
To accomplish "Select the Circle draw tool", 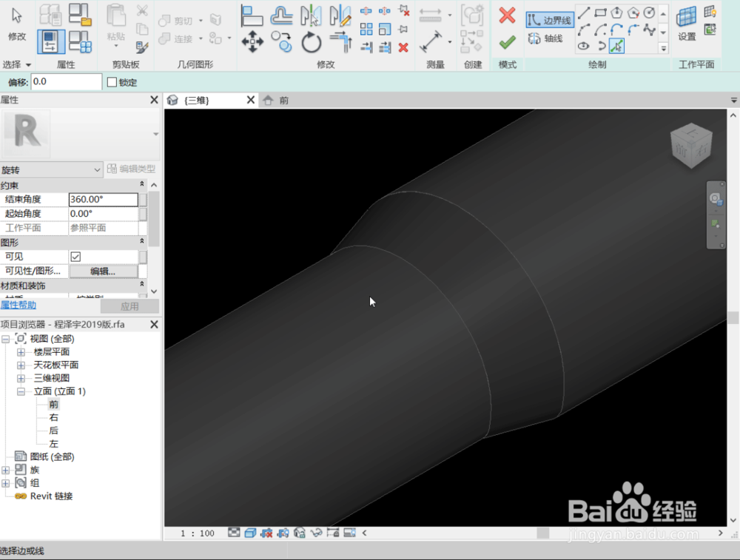I will tap(650, 13).
